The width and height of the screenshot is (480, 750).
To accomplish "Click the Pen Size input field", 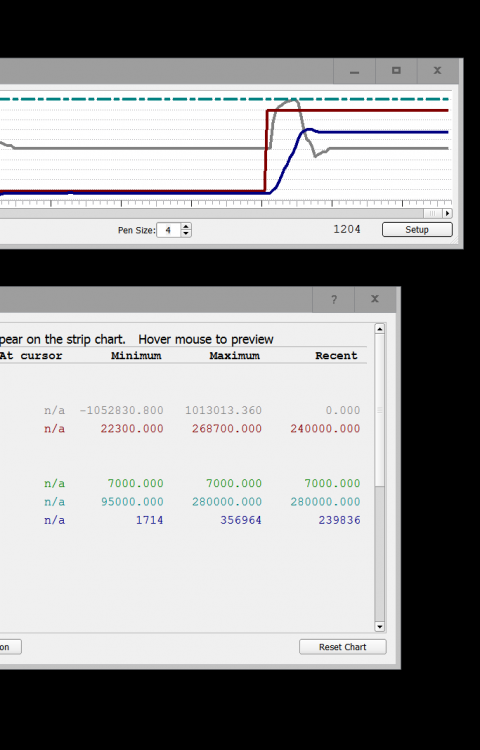I will coord(169,230).
